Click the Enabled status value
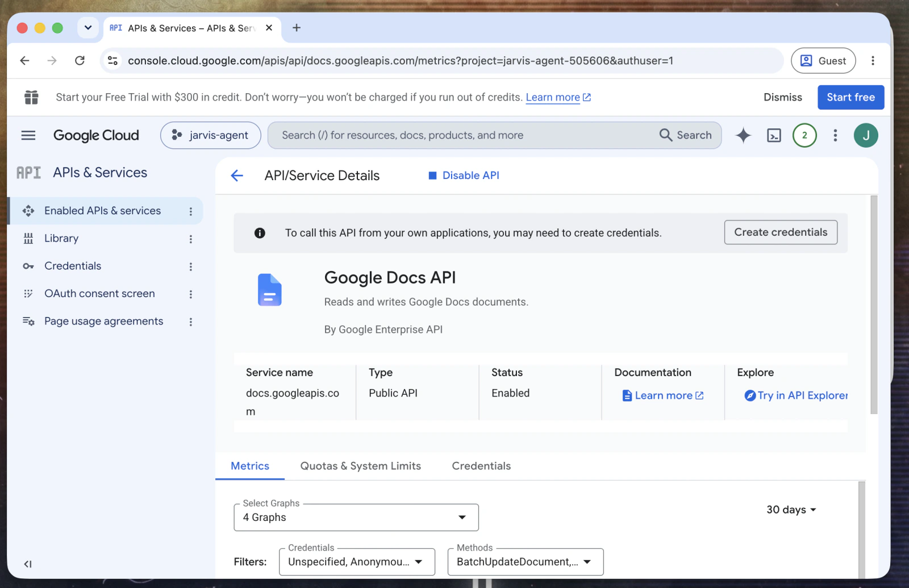 tap(510, 393)
